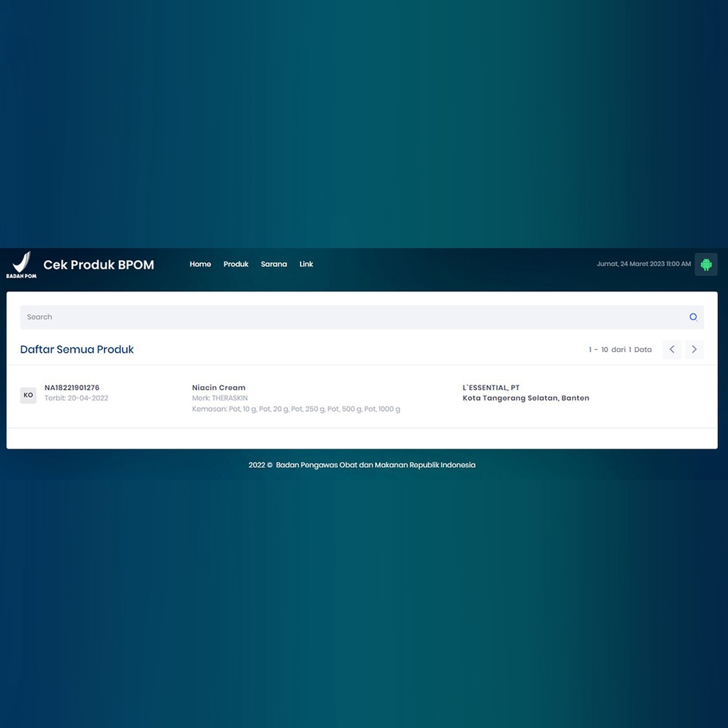
Task: Select registration number NA18221901276
Action: coord(72,387)
